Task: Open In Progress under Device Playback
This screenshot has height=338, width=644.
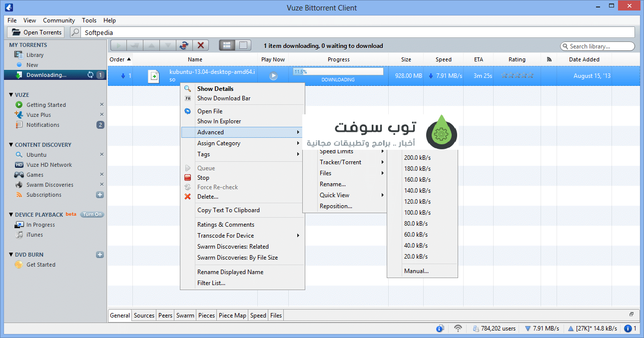Action: tap(40, 225)
